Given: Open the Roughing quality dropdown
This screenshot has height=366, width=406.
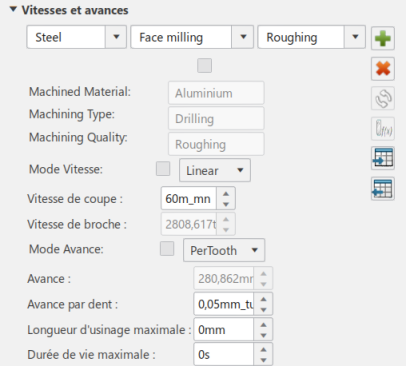Looking at the screenshot, I should tap(311, 37).
